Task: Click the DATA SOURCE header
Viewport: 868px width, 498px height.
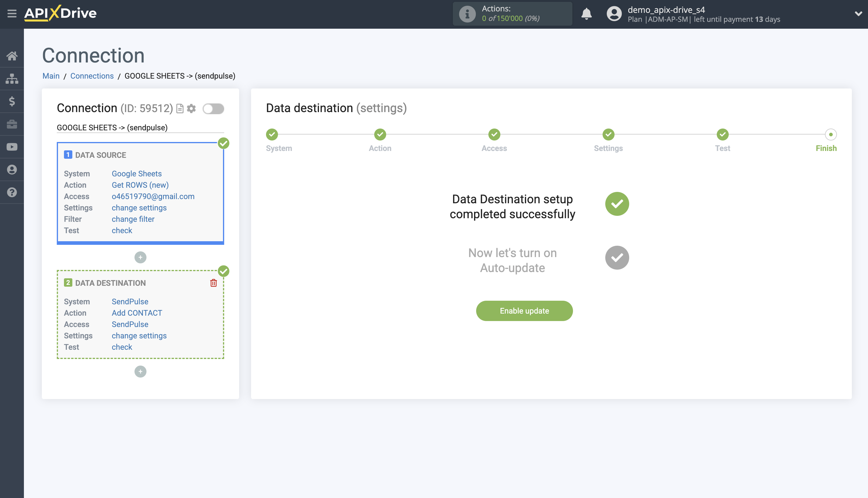Action: [100, 155]
